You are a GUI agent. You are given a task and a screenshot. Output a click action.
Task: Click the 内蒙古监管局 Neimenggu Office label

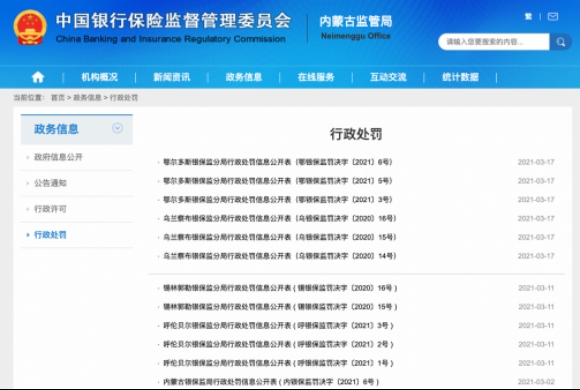click(356, 27)
